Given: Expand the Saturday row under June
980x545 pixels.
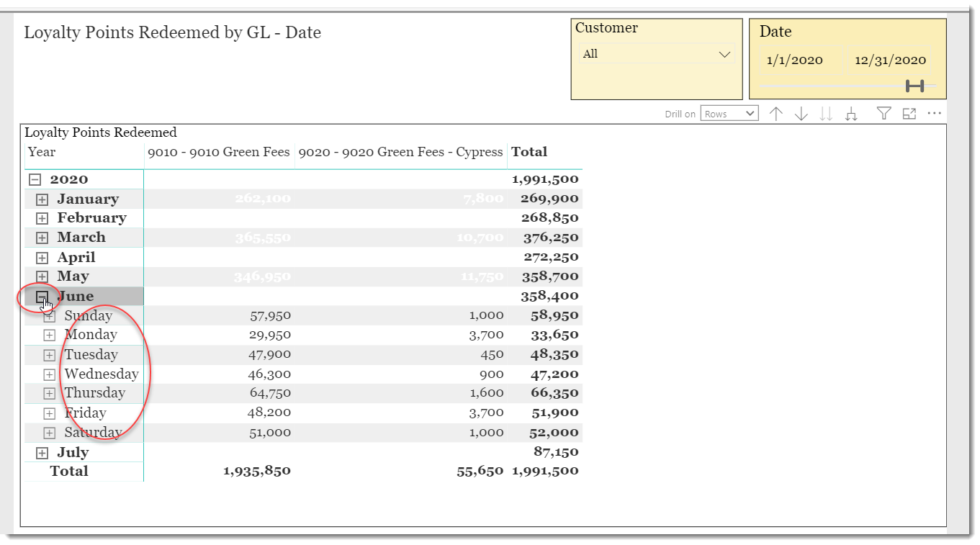Looking at the screenshot, I should click(49, 433).
